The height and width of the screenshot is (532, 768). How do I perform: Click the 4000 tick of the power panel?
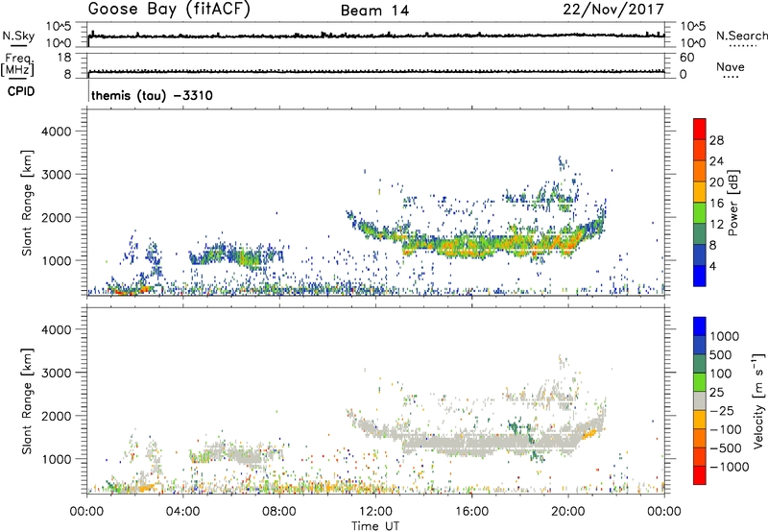pos(56,132)
